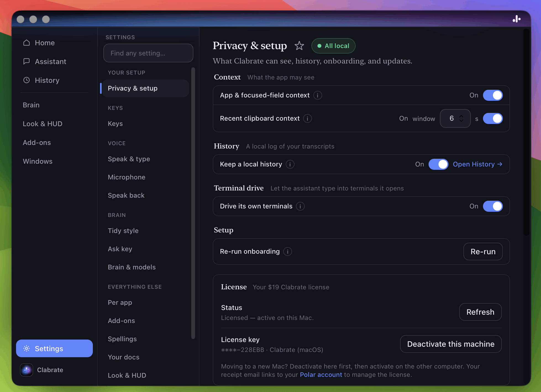Select Keys settings section
This screenshot has height=392, width=541.
[x=146, y=124]
